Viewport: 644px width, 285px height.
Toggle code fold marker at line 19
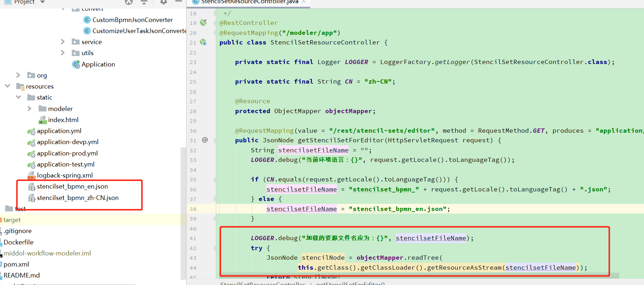coord(216,23)
